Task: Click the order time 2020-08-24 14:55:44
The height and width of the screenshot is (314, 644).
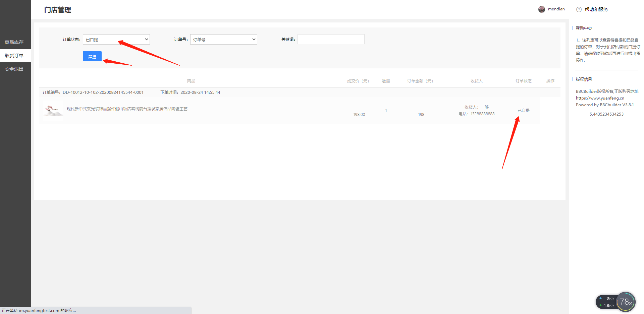Action: pyautogui.click(x=200, y=92)
